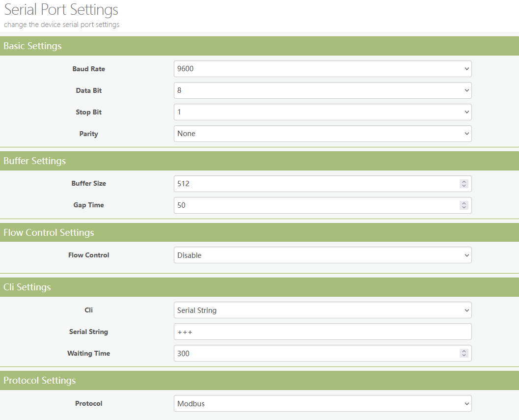This screenshot has height=420, width=519.
Task: Open the Baud Rate dropdown
Action: point(322,69)
